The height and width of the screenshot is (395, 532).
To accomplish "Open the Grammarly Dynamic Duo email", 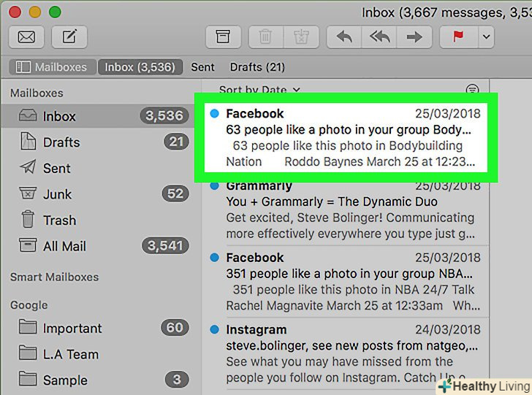I will (346, 210).
